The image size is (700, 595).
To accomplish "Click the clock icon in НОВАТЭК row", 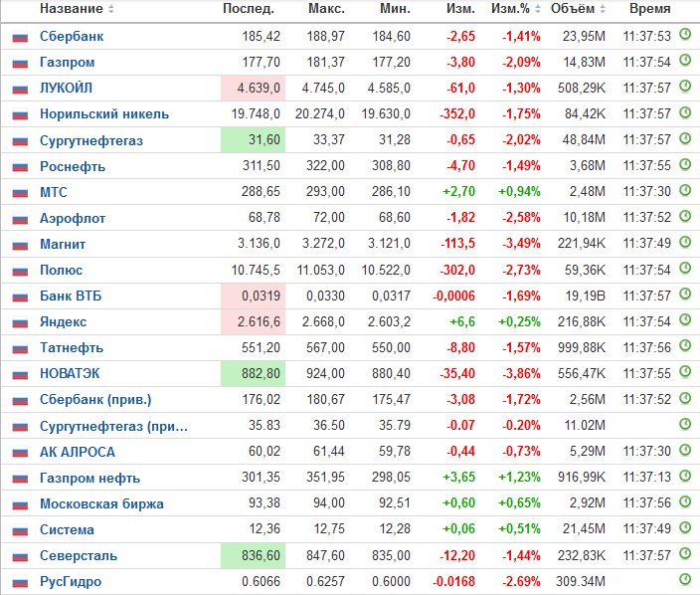I will coord(685,371).
